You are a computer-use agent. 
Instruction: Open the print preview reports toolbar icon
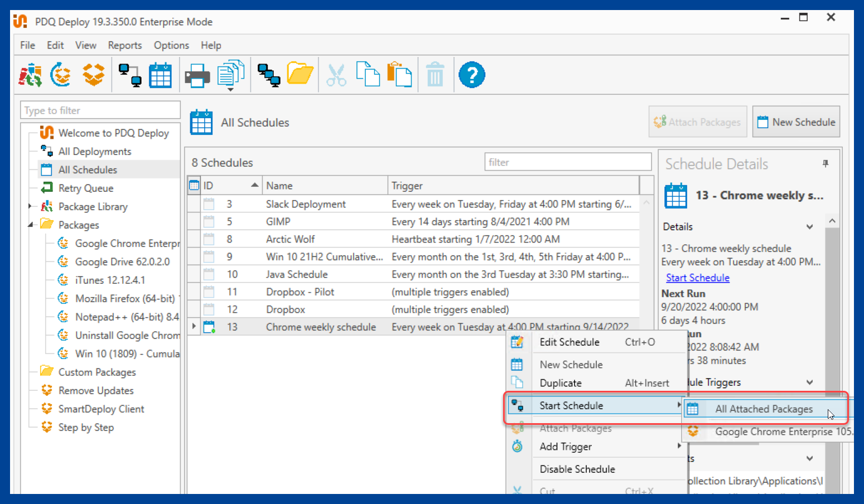tap(231, 75)
